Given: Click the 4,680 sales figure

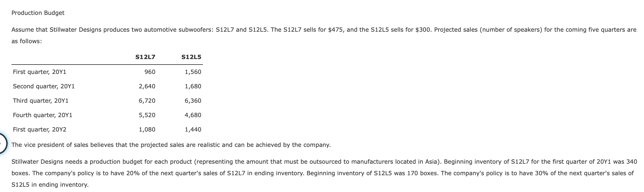Looking at the screenshot, I should (x=193, y=115).
